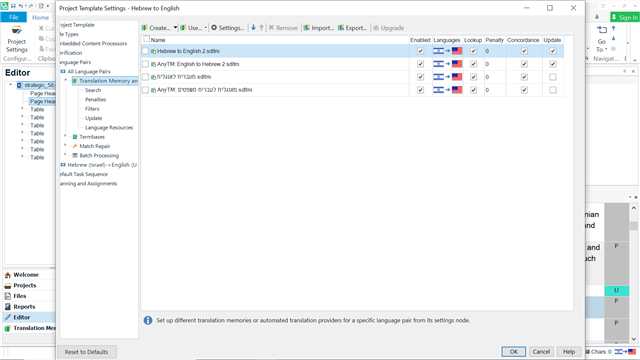Toggle Concordance for Hebrew to English 2.sdltm
This screenshot has height=360, width=640.
524,51
